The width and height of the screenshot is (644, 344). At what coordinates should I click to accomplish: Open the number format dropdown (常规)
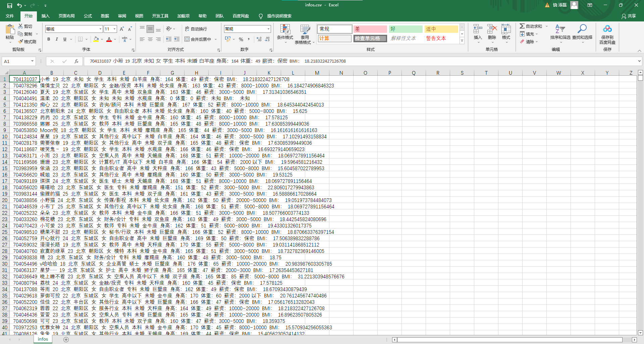tap(268, 29)
